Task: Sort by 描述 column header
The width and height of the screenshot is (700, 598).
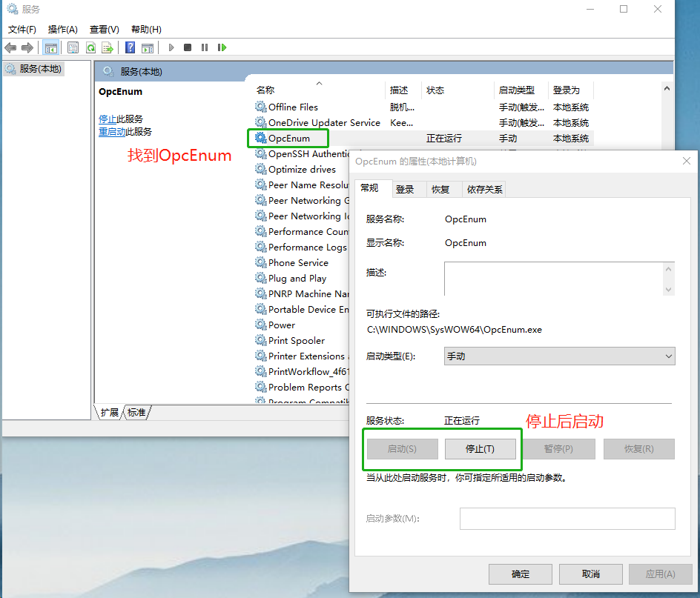Action: pyautogui.click(x=403, y=90)
